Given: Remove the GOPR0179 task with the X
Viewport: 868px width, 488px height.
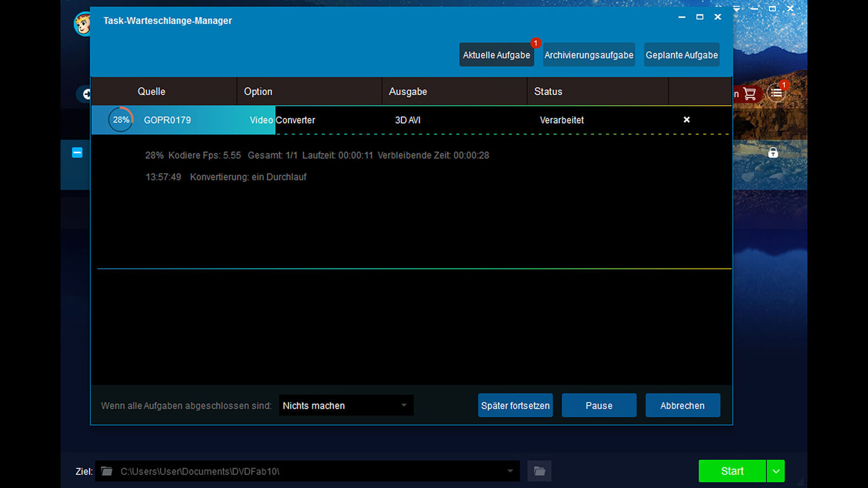Looking at the screenshot, I should pyautogui.click(x=686, y=120).
